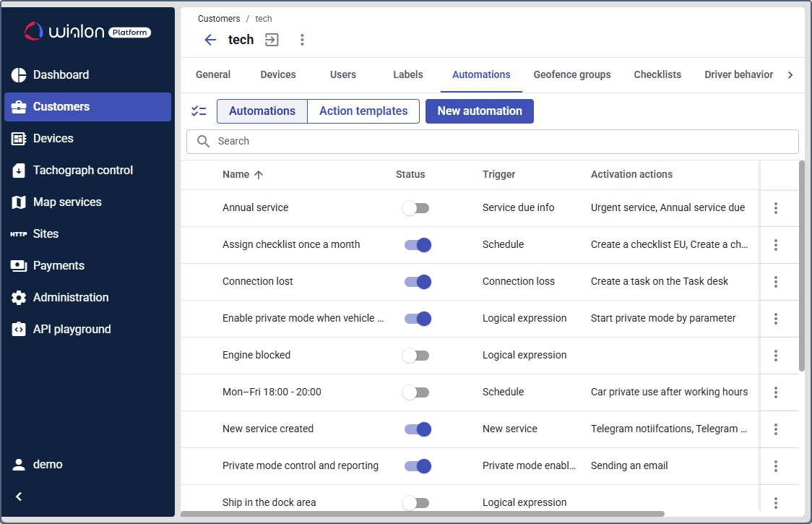
Task: Click the demo user profile icon
Action: (19, 465)
